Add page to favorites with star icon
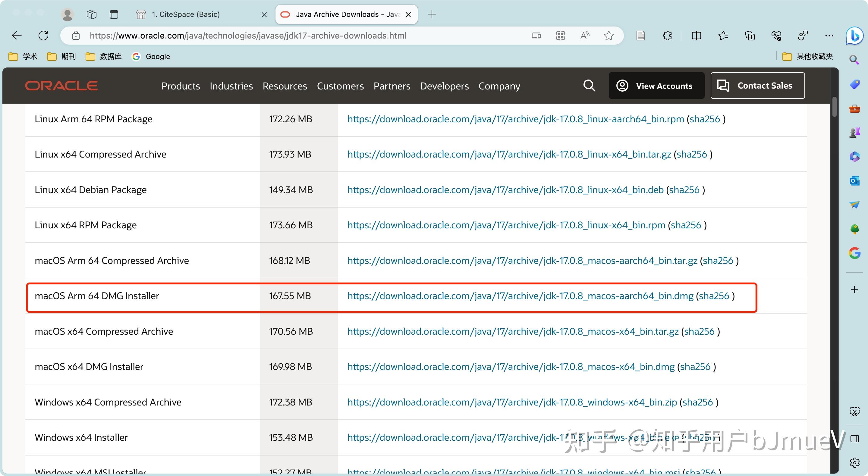868x476 pixels. click(609, 36)
